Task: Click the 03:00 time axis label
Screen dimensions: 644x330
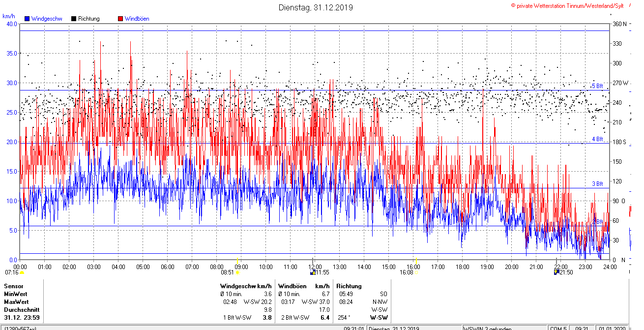Action: point(93,267)
